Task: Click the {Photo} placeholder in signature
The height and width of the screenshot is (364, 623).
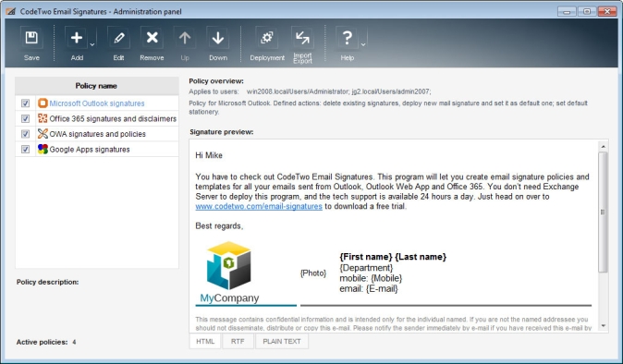Action: tap(313, 273)
